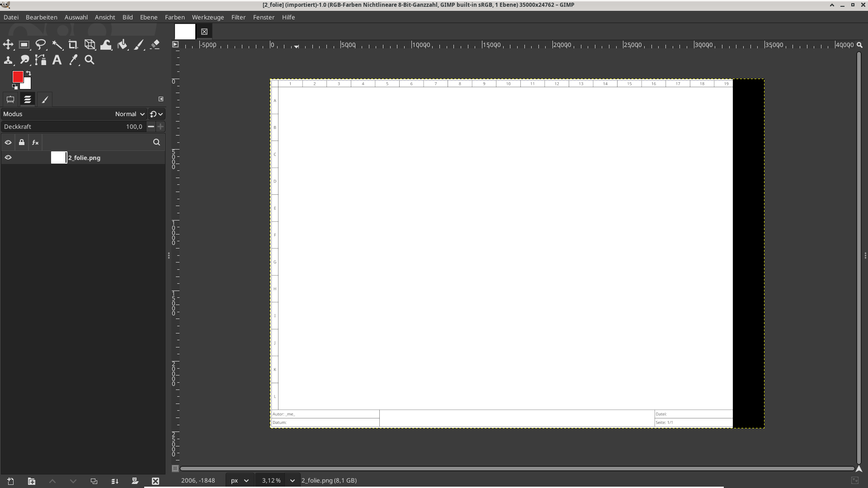Select the Free Select lasso tool
The height and width of the screenshot is (488, 868).
click(x=41, y=45)
